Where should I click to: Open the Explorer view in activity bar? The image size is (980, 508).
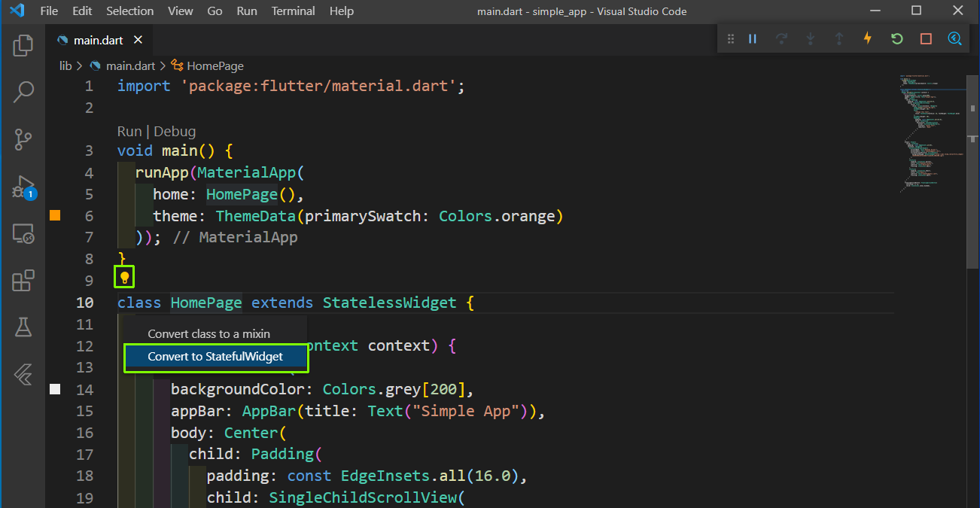pos(23,46)
